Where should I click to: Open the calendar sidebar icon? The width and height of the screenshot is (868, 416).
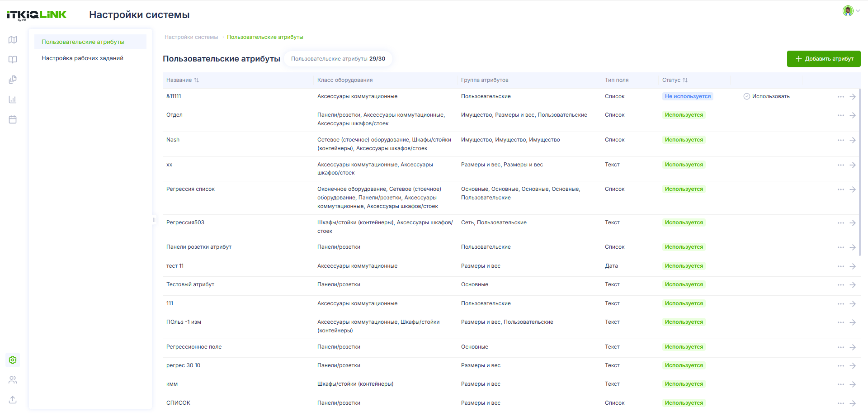[13, 119]
